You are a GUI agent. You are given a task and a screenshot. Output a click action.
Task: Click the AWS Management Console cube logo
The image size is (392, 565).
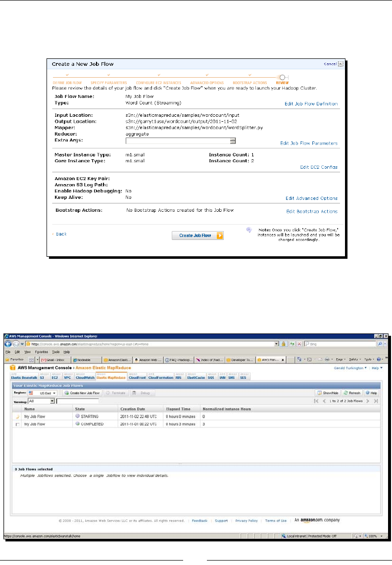click(13, 368)
